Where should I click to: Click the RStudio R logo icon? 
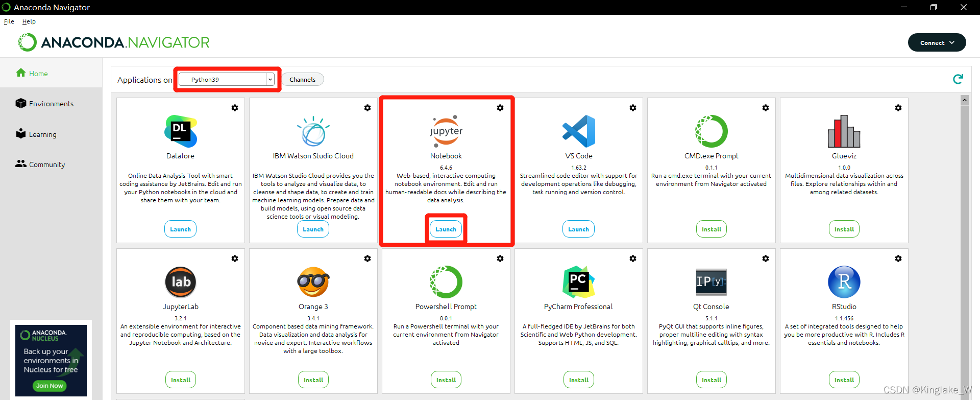point(844,282)
